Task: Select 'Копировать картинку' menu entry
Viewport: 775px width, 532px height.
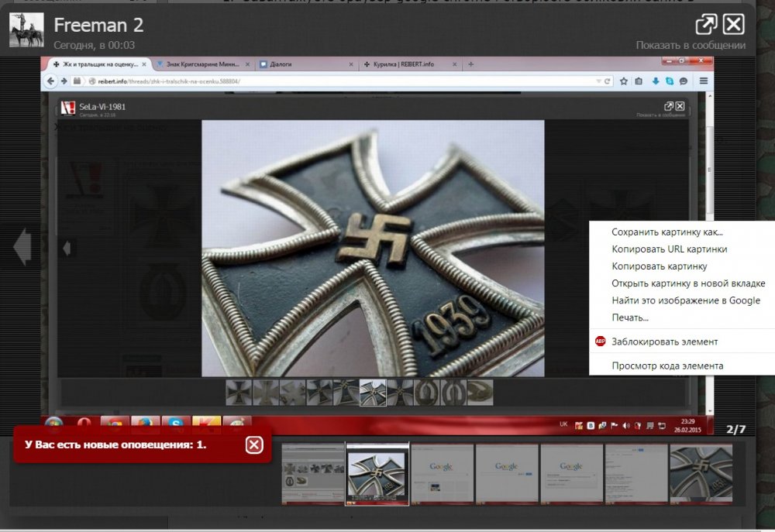Action: [659, 266]
